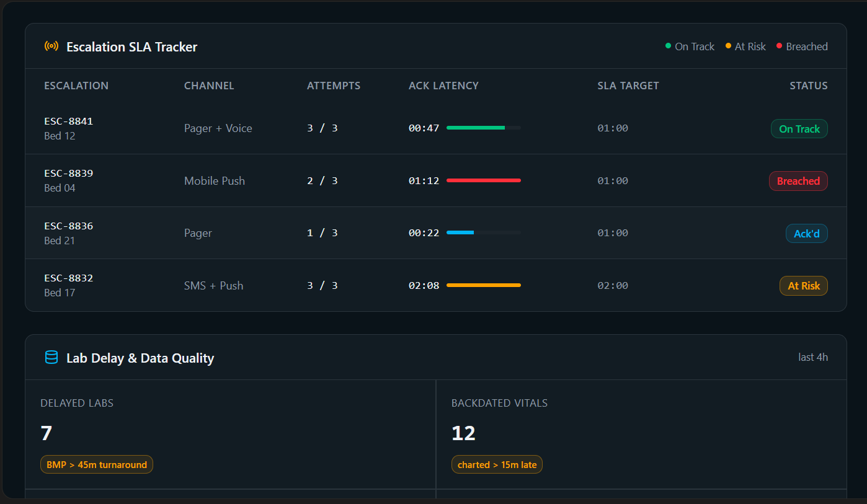Click the Lab Delay & Data Quality title
The image size is (867, 504).
[140, 358]
